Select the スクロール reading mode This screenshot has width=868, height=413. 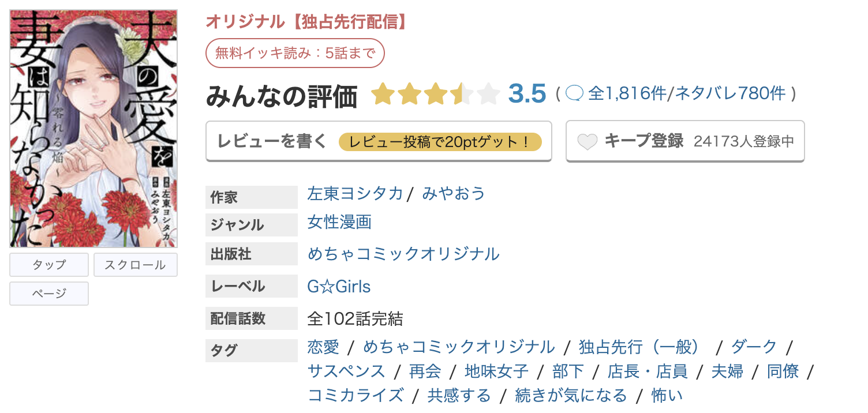(x=135, y=265)
